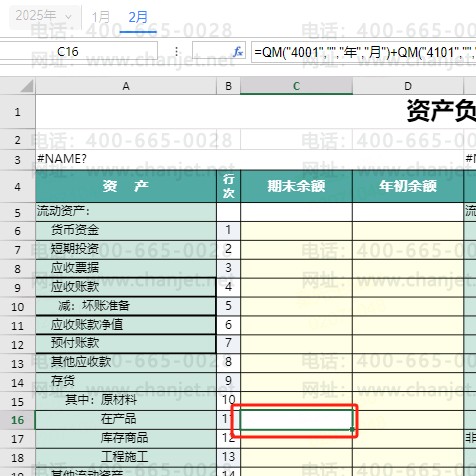
Task: Select column C header
Action: click(296, 86)
